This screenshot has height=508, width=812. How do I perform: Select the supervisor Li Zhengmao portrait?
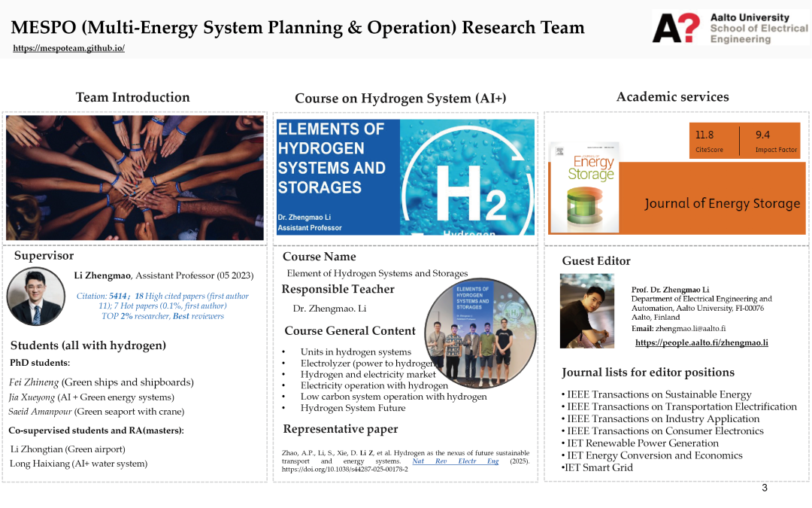point(36,297)
